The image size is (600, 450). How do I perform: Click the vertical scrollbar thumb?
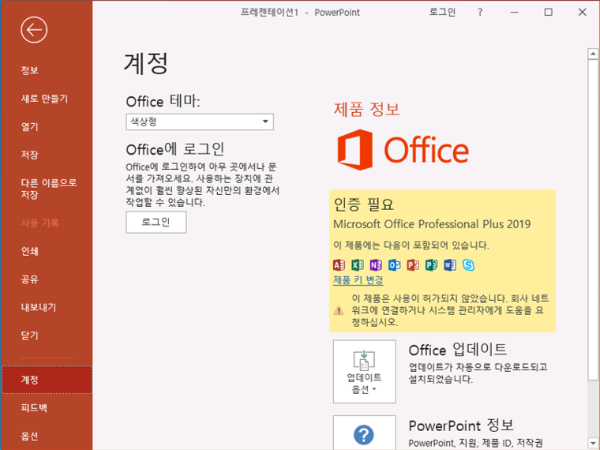pyautogui.click(x=593, y=220)
